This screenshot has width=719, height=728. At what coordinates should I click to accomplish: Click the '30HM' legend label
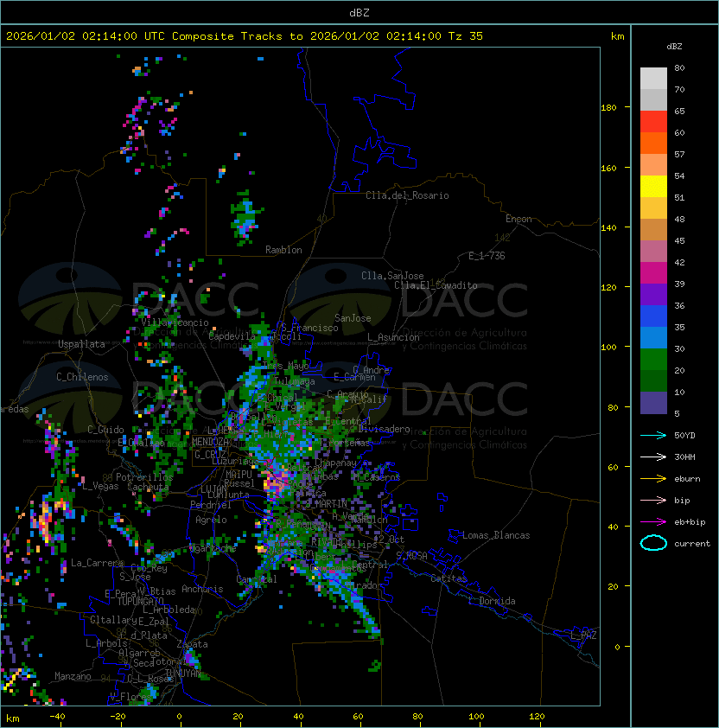(684, 457)
